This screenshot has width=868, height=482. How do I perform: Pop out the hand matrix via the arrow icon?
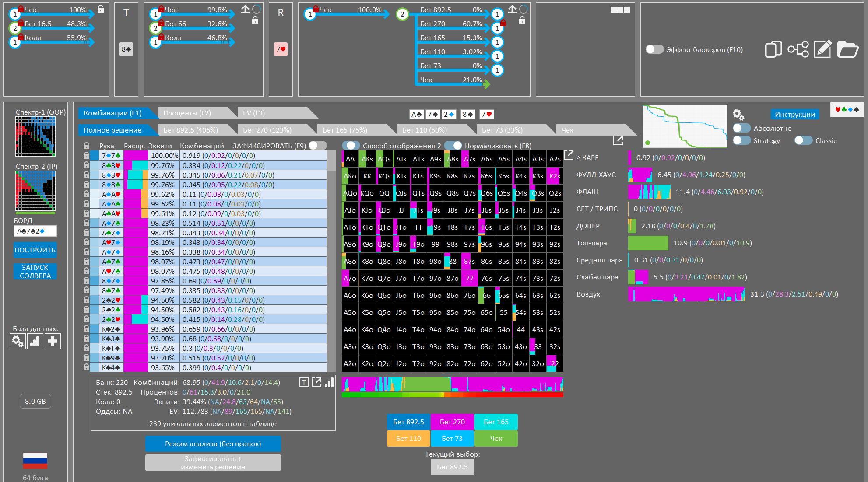(x=569, y=155)
